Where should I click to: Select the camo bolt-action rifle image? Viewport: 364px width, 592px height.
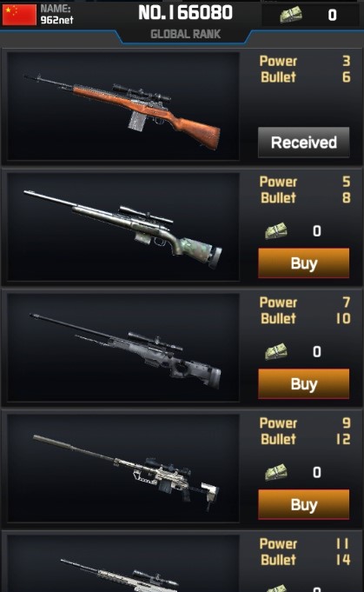click(x=123, y=227)
